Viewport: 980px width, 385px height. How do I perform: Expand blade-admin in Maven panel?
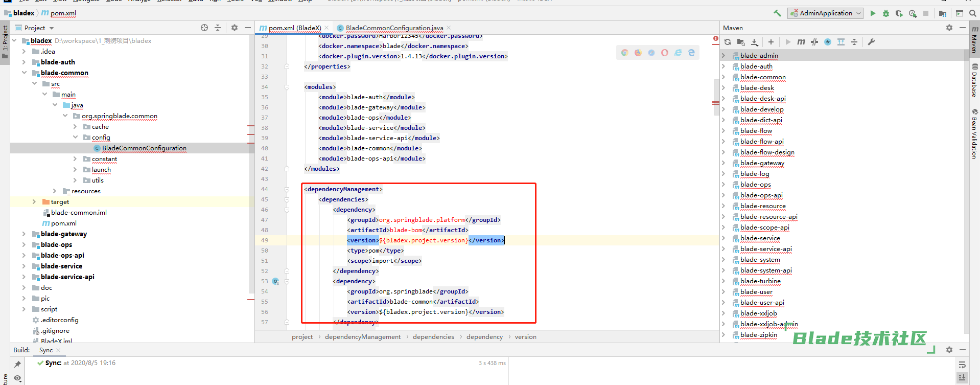click(x=724, y=55)
